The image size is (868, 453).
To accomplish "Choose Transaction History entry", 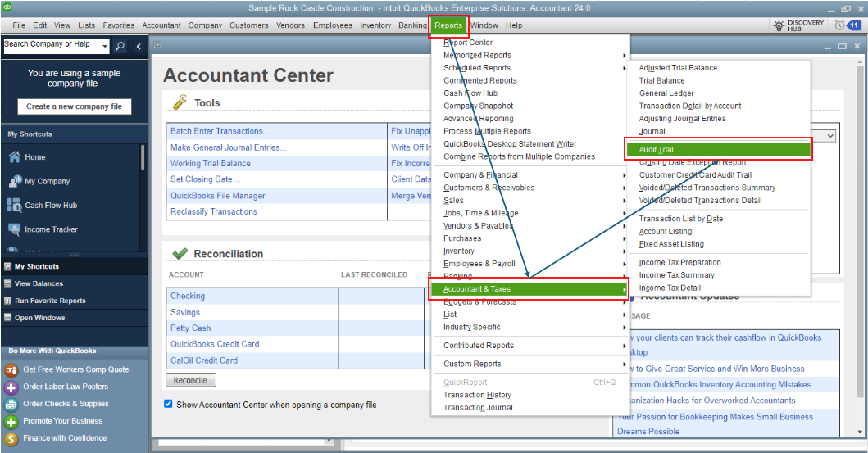I will (x=477, y=395).
